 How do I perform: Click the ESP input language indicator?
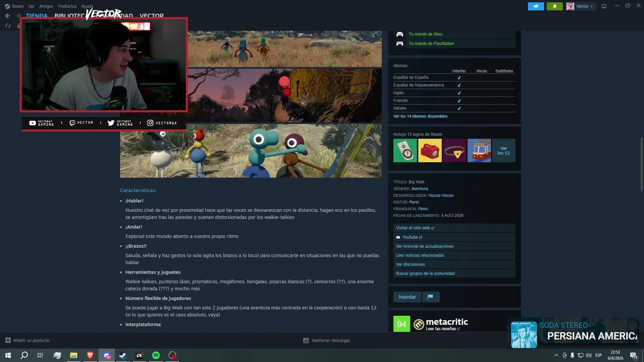(599, 355)
